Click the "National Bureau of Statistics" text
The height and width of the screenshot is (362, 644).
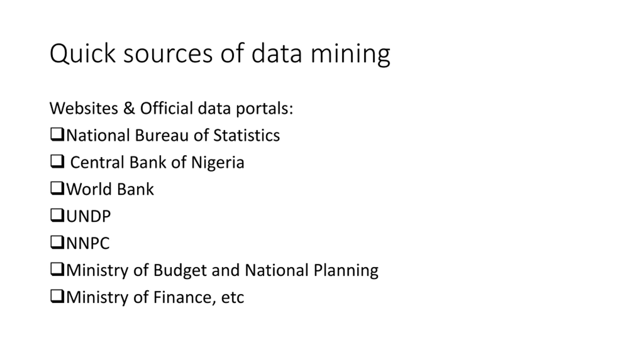click(x=173, y=135)
